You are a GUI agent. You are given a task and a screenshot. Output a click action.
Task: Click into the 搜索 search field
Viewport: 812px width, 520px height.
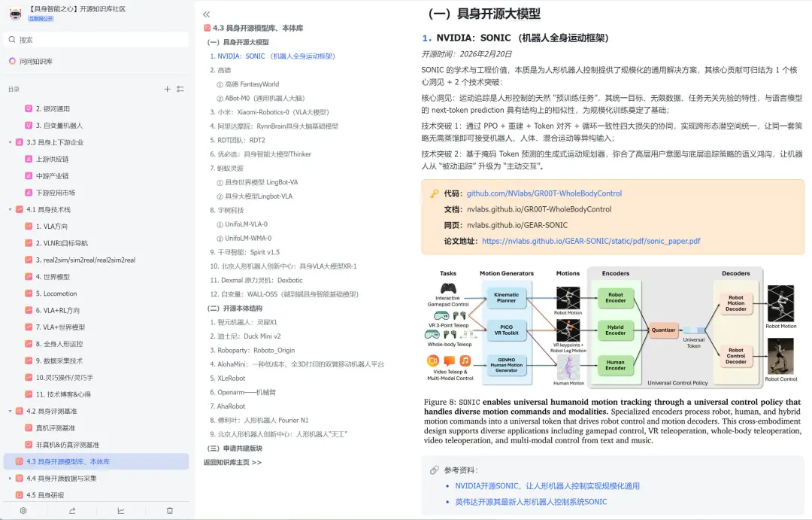tap(96, 39)
